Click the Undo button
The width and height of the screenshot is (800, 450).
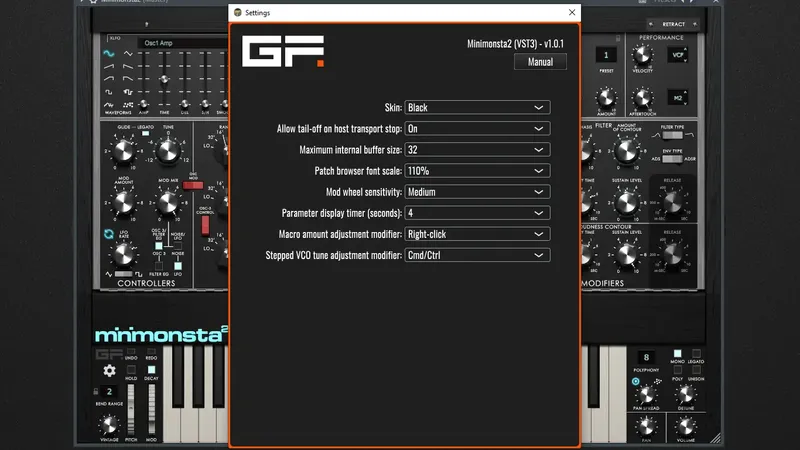coord(131,352)
